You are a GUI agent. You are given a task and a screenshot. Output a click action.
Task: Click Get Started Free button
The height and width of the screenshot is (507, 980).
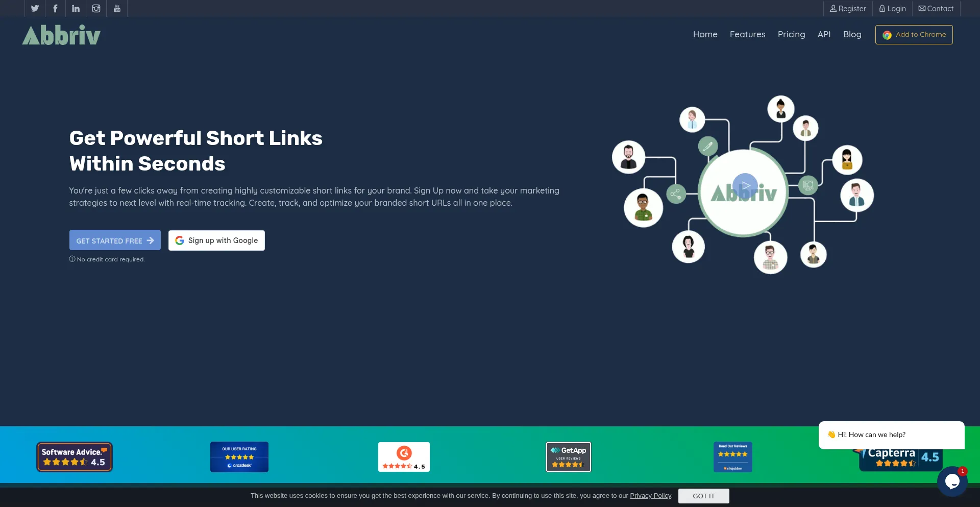click(x=115, y=240)
